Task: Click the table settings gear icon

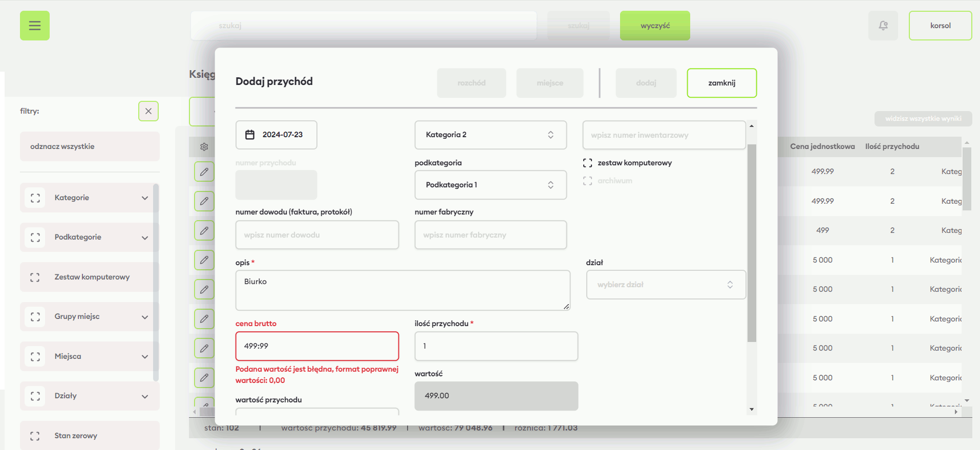Action: click(x=204, y=147)
